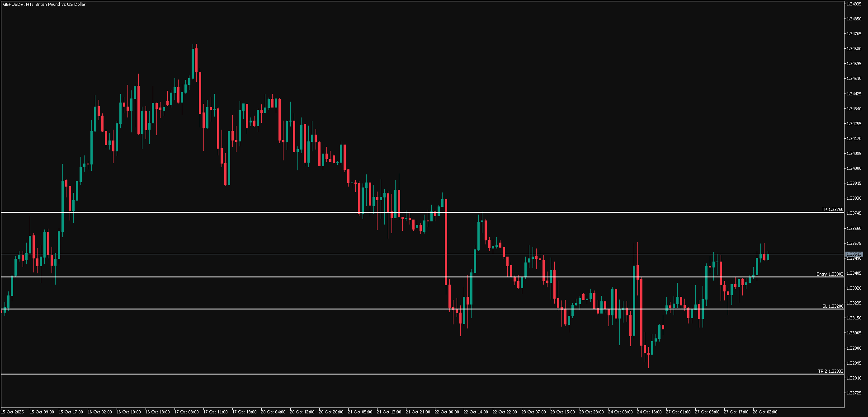This screenshot has height=417, width=868.
Task: Select the TP 2 1.32832 line label
Action: (x=830, y=371)
